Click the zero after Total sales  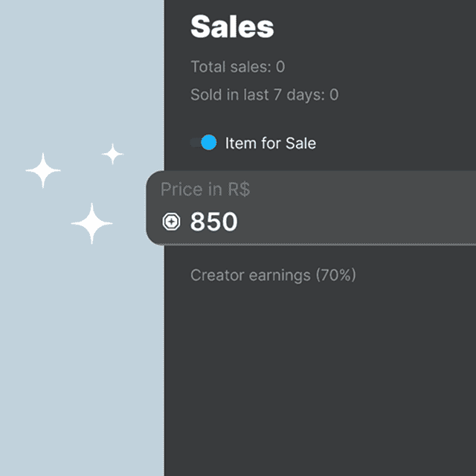(x=280, y=67)
